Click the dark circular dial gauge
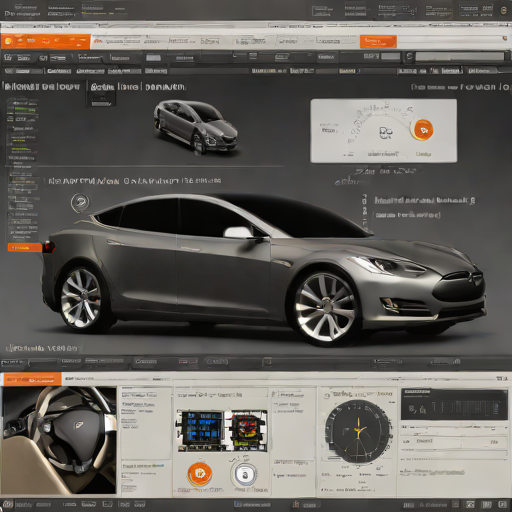The image size is (512, 512). point(358,431)
